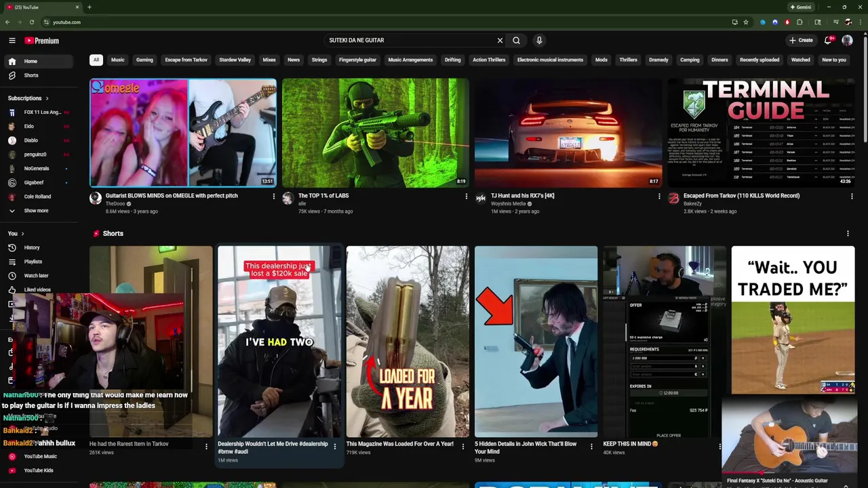Open options for John Wick Hidden Details short
Viewport: 868px width, 488px height.
tap(591, 447)
